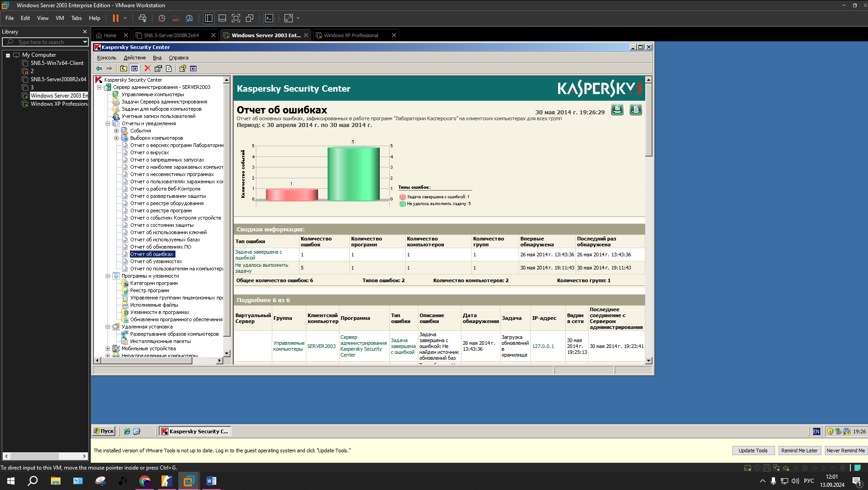Screen dimensions: 868x490
Task: Click Kaspersky shield icon in guest system tray
Action: tap(830, 431)
